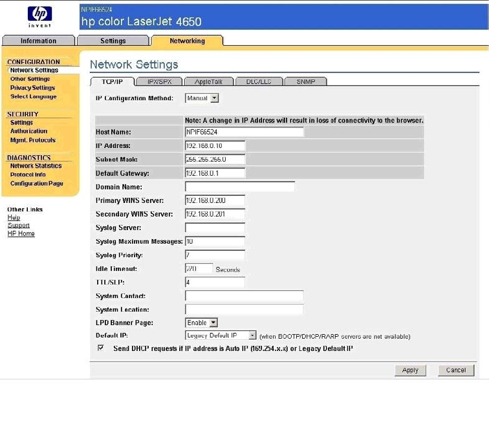Click the Apply button

coord(410,370)
